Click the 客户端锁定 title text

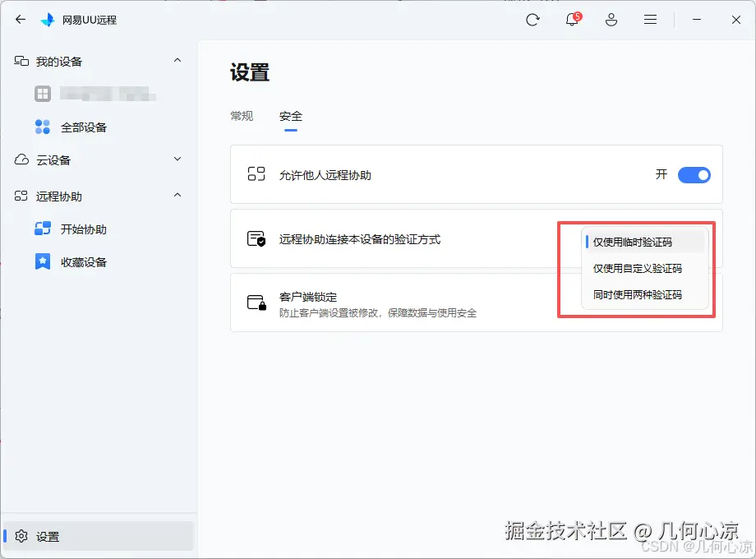(x=307, y=297)
